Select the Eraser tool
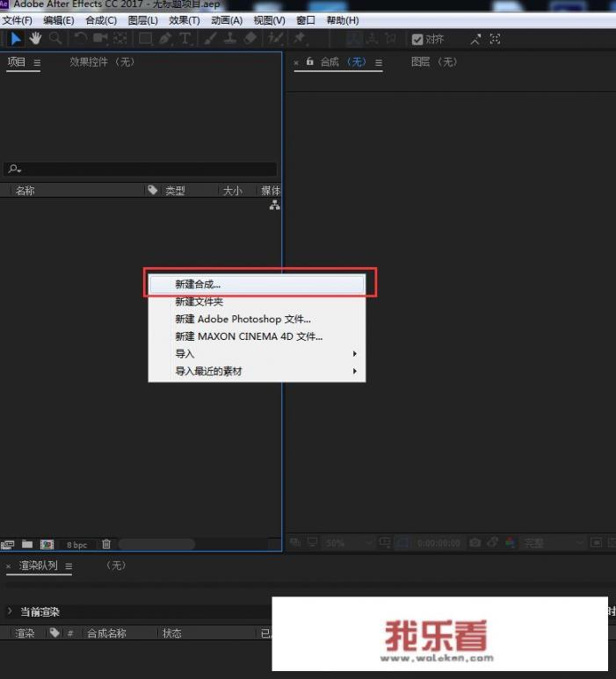Screen dimensions: 616x679 250,39
